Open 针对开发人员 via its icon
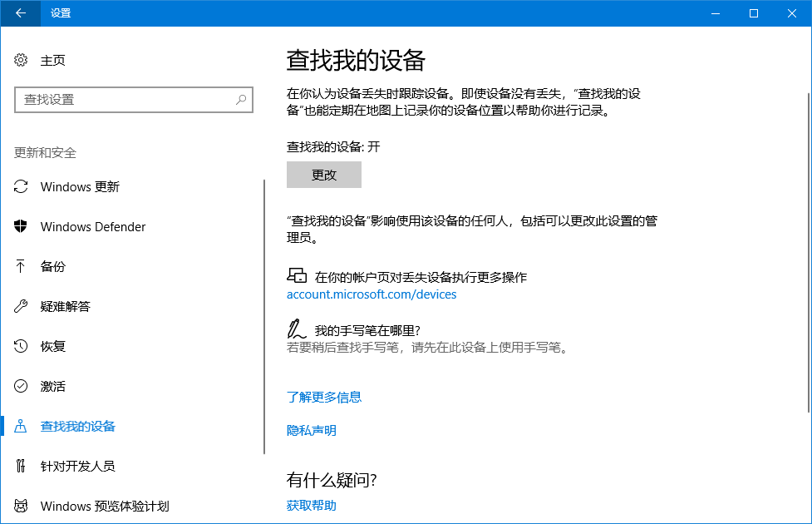This screenshot has width=812, height=524. coord(20,466)
